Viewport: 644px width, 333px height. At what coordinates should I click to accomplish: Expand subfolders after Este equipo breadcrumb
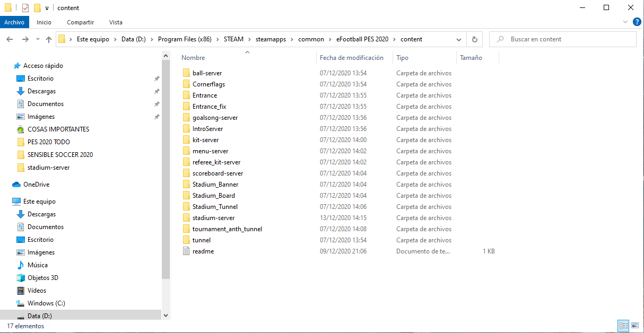tap(115, 39)
